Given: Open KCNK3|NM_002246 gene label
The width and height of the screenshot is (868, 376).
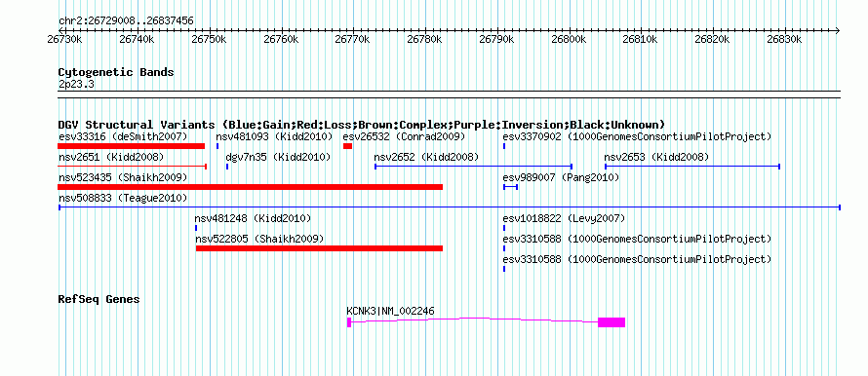Looking at the screenshot, I should tap(391, 312).
